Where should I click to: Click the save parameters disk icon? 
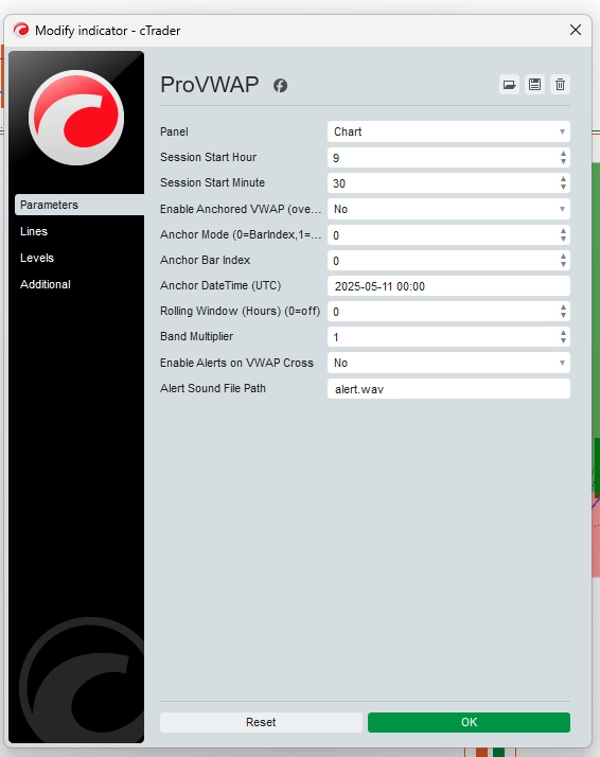[535, 85]
